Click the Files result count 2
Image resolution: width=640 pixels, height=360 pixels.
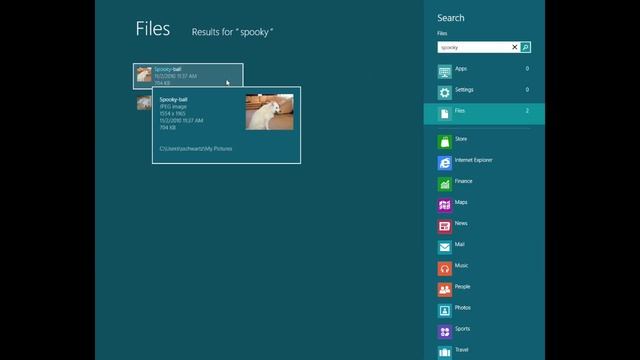point(527,111)
